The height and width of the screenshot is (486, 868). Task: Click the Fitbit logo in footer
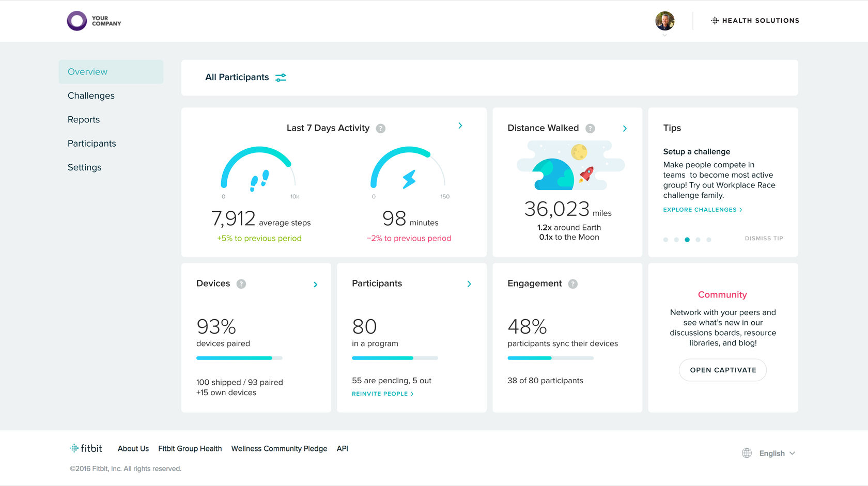[x=86, y=448]
